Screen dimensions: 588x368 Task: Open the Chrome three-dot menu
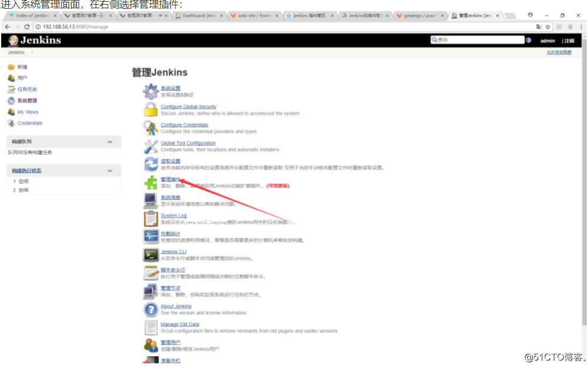[x=581, y=27]
